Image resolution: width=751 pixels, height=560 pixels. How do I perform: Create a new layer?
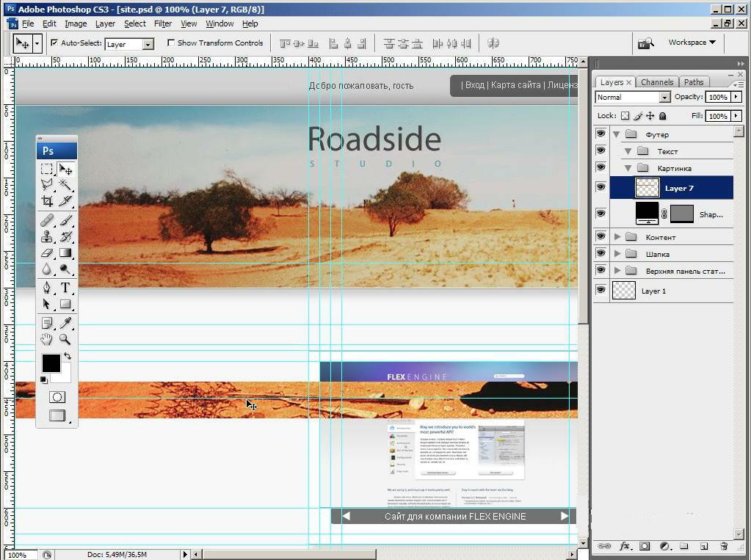coord(703,546)
